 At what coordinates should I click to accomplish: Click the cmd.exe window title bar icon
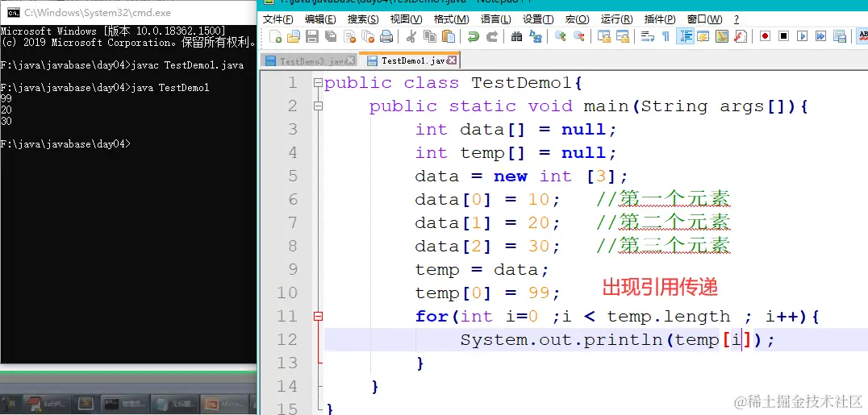[x=13, y=12]
